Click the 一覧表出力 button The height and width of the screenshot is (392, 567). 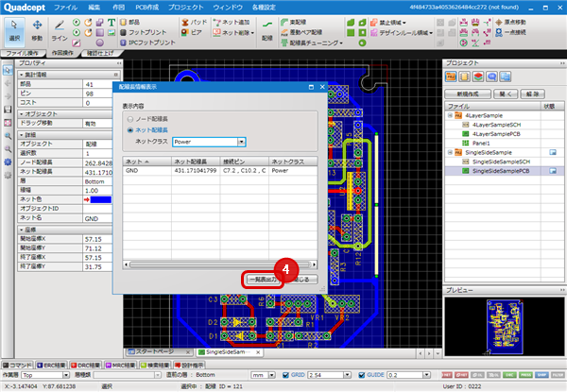click(264, 280)
